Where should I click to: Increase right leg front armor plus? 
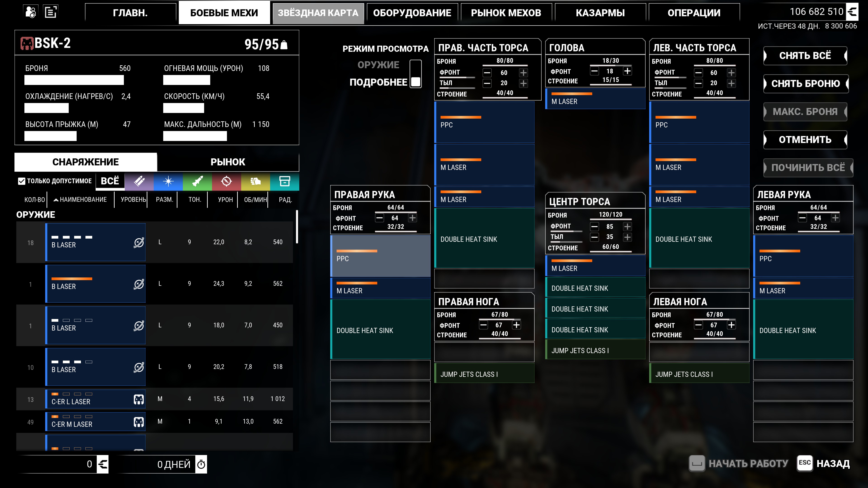click(x=516, y=325)
